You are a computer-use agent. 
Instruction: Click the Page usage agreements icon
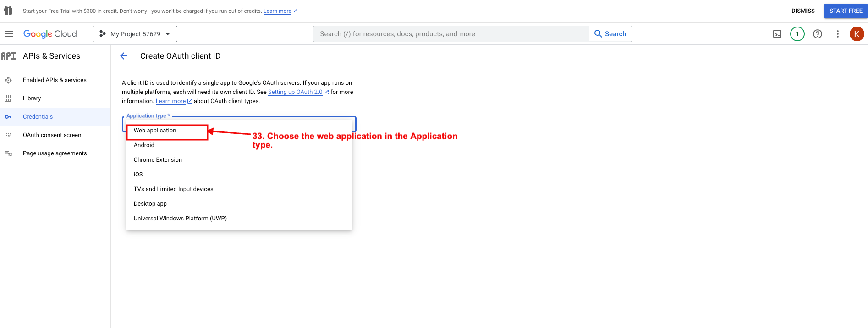8,153
